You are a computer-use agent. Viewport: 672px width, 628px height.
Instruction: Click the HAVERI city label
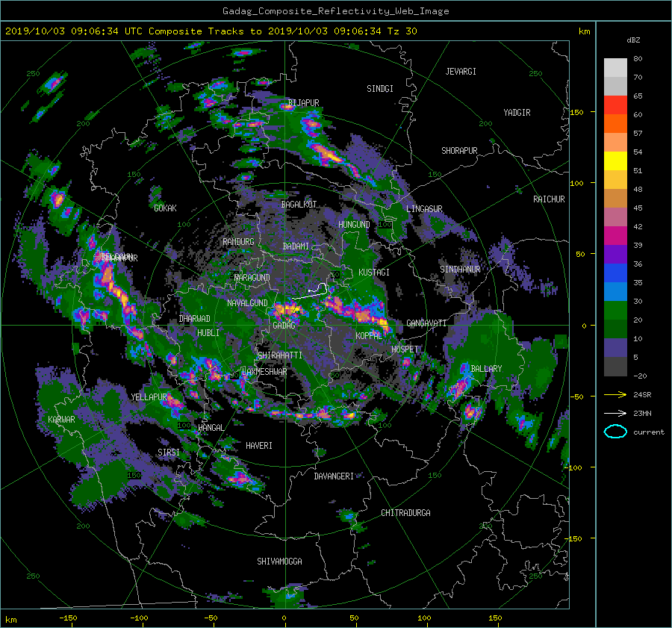pyautogui.click(x=259, y=445)
